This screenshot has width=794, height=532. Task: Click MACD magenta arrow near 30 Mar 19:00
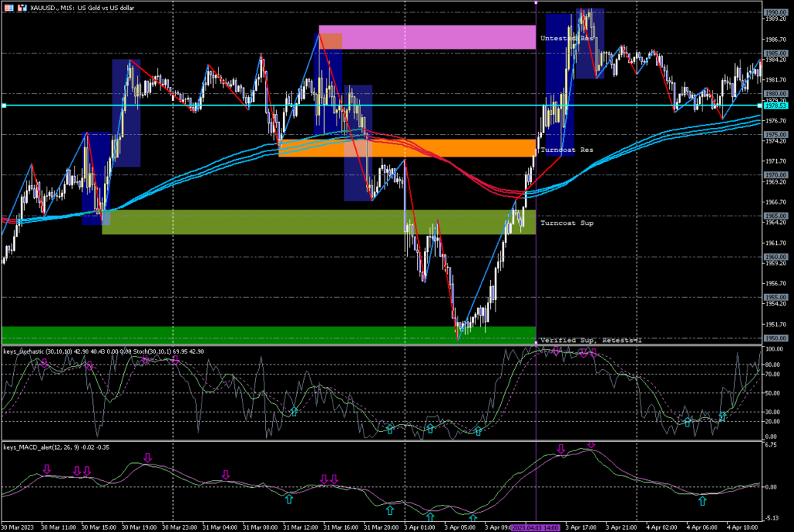pyautogui.click(x=147, y=458)
